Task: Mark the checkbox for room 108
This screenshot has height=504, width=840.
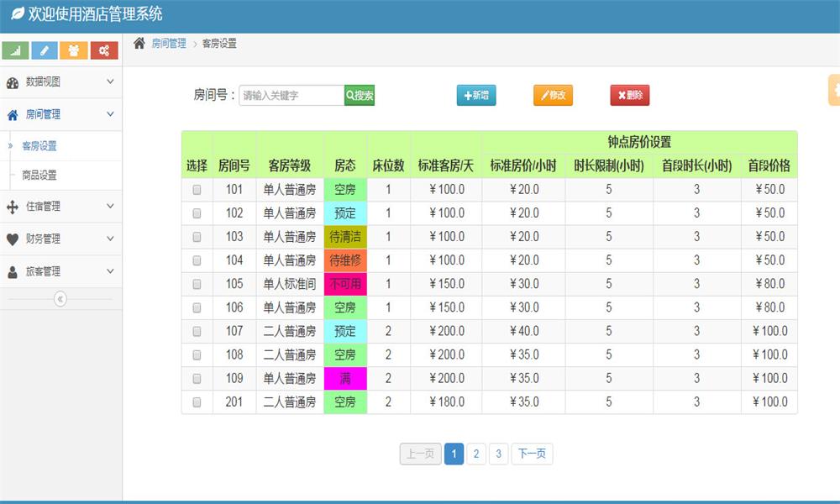Action: click(197, 354)
